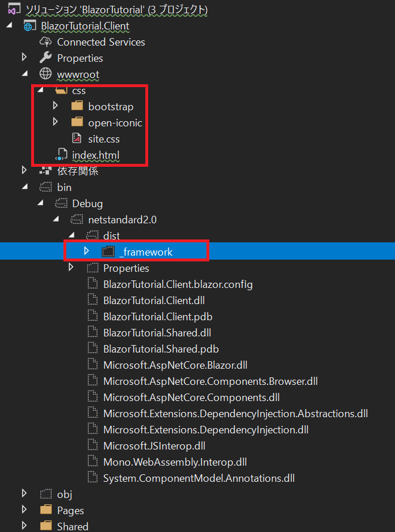This screenshot has height=532, width=395.
Task: Expand the 依存関係 node
Action: click(24, 170)
